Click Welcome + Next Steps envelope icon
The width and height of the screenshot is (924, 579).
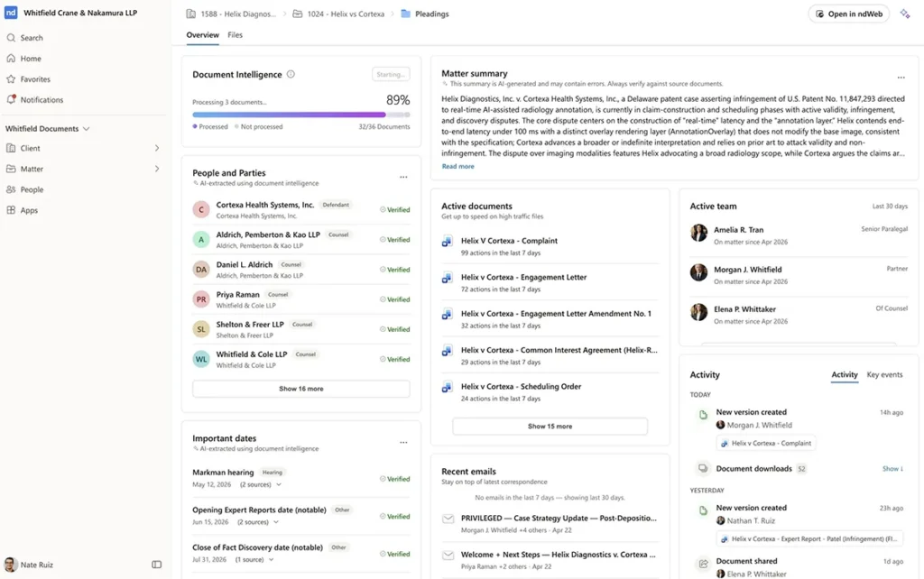(x=448, y=556)
